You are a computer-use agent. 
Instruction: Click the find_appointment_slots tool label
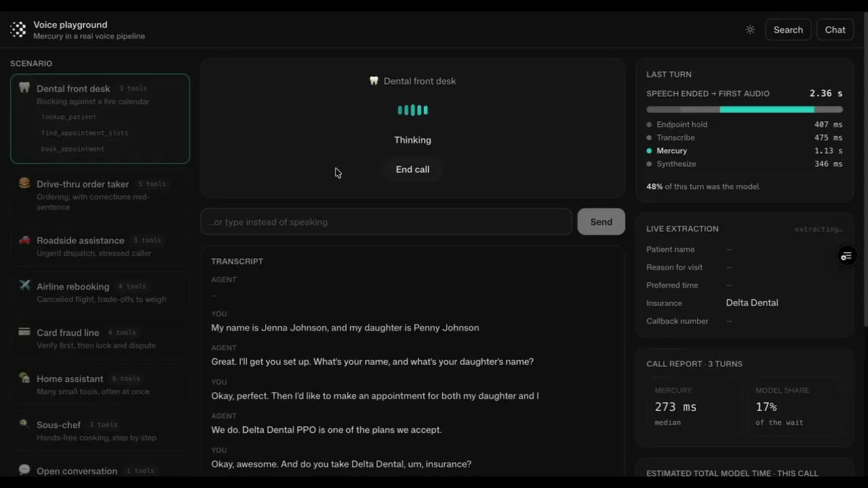click(85, 133)
